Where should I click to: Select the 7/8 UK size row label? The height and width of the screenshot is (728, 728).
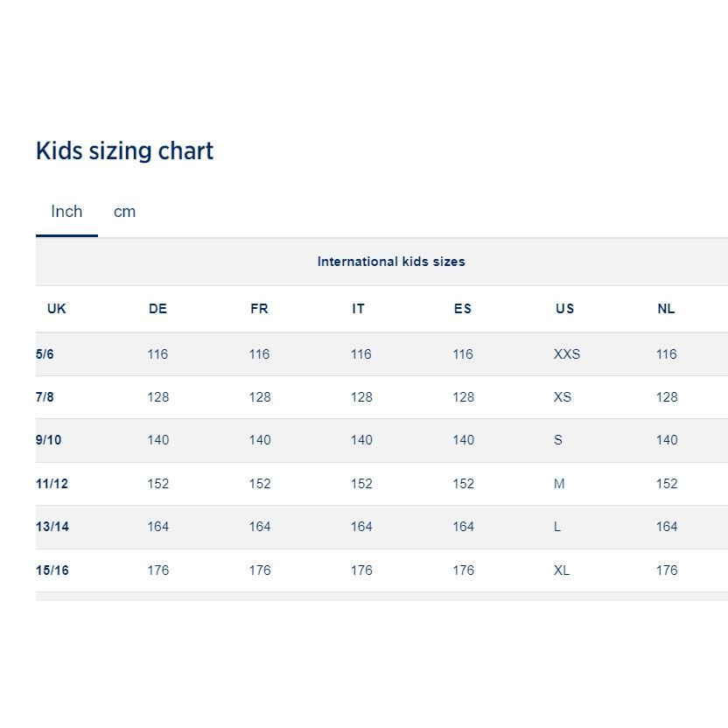(x=45, y=397)
